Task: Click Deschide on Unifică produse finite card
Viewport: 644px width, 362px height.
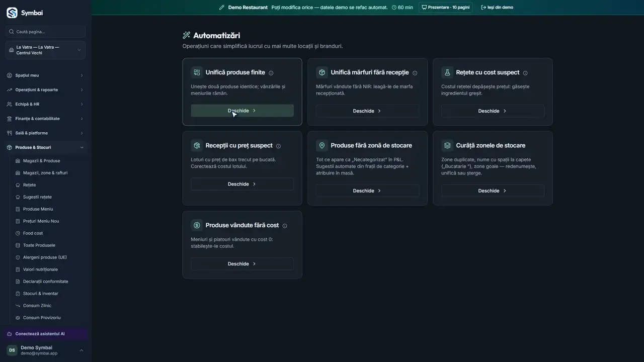Action: (x=242, y=111)
